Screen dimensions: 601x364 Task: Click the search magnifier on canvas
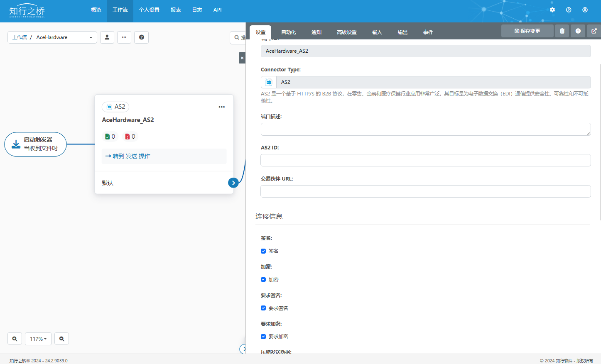click(237, 37)
